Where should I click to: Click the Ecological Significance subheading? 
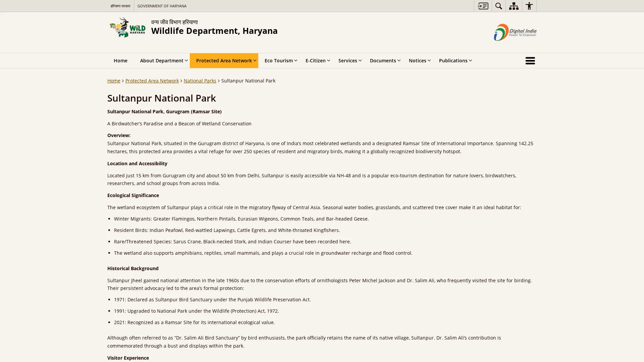[x=133, y=195]
